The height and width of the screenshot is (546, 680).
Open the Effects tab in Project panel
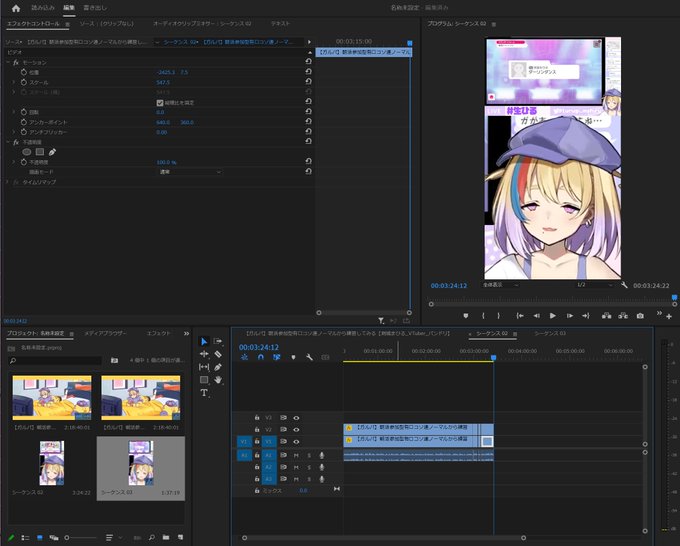point(159,333)
